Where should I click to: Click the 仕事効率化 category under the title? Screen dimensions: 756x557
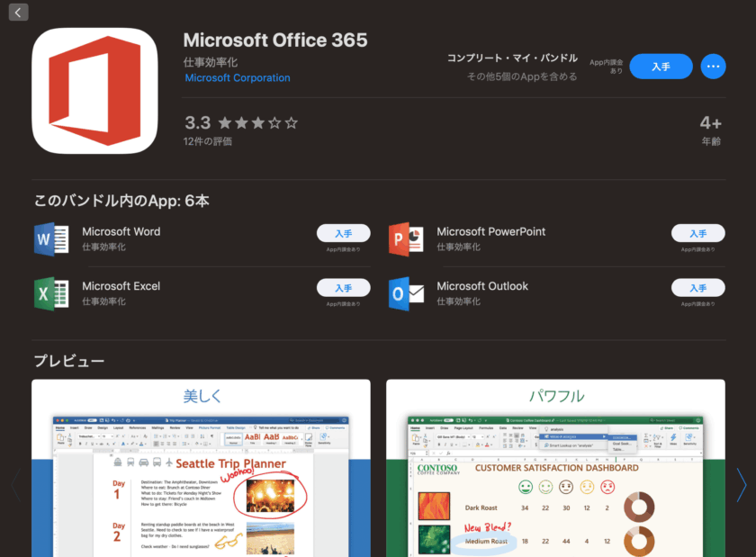[x=211, y=62]
